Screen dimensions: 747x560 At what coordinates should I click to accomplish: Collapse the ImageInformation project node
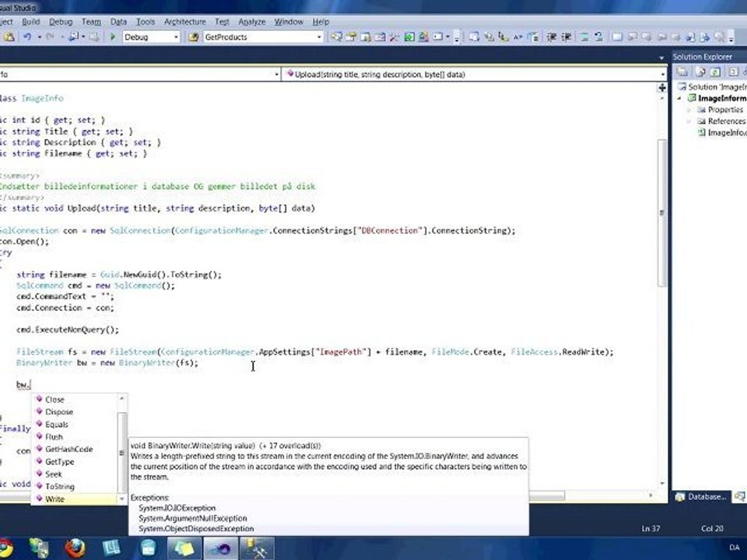(x=680, y=98)
